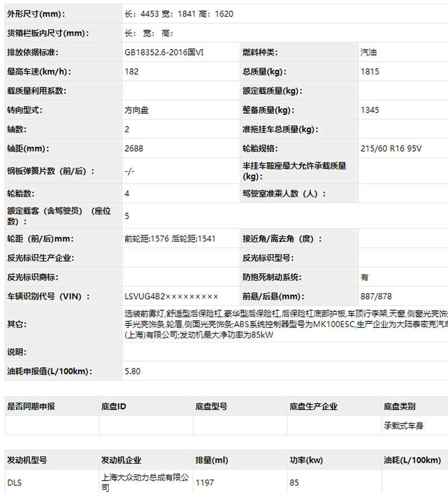Viewport: 448px width, 495px height.
Task: Select the 车辆识别代号（VIN） label
Action: click(x=49, y=296)
